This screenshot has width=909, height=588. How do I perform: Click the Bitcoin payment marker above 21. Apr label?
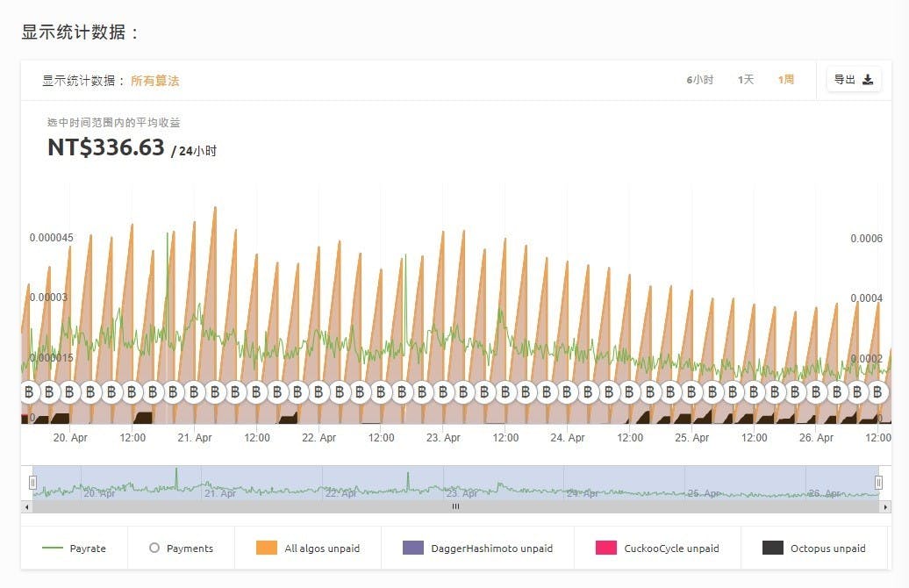coord(194,392)
